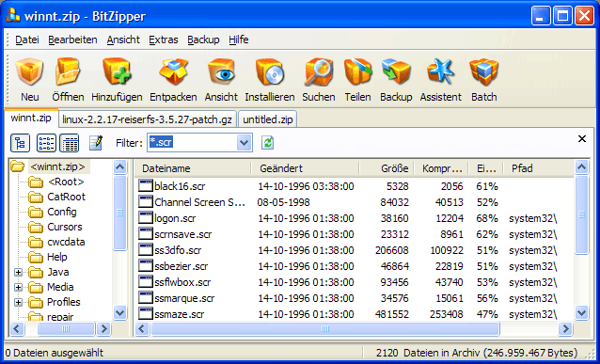
Task: Expand the Profiles folder node
Action: [18, 302]
